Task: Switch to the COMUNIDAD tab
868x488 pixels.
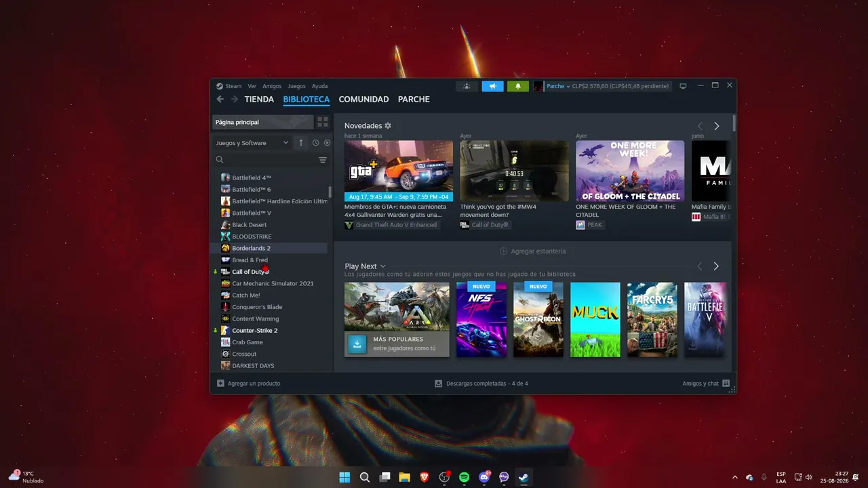Action: click(363, 99)
